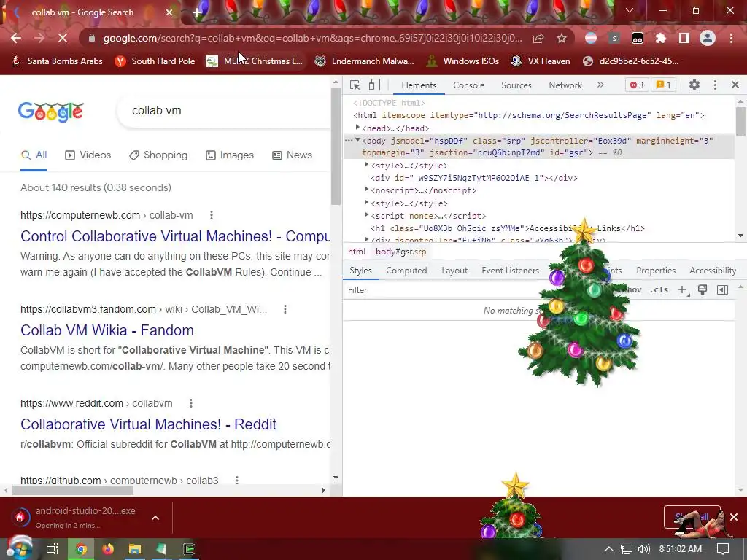The image size is (747, 560).
Task: Open VX Heaven bookmark
Action: pyautogui.click(x=541, y=61)
